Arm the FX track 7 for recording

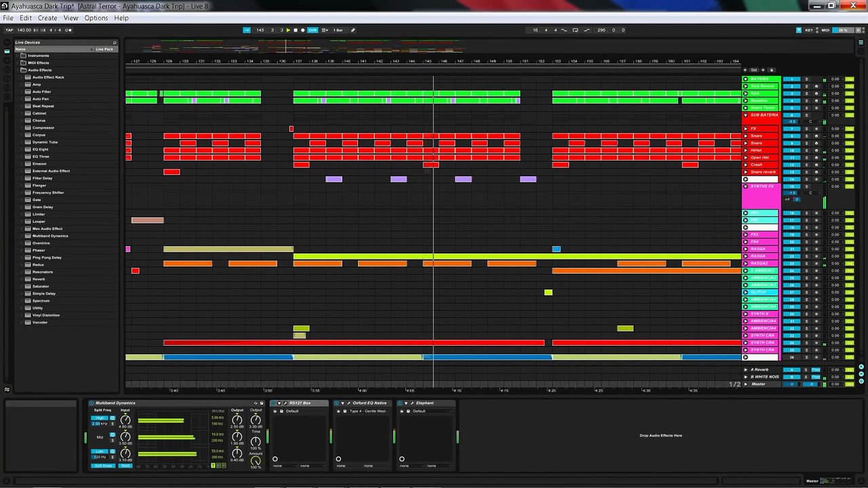point(816,129)
